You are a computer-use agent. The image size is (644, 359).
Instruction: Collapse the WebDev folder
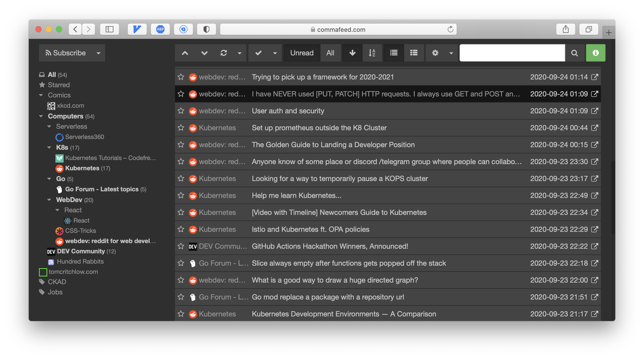pyautogui.click(x=49, y=200)
